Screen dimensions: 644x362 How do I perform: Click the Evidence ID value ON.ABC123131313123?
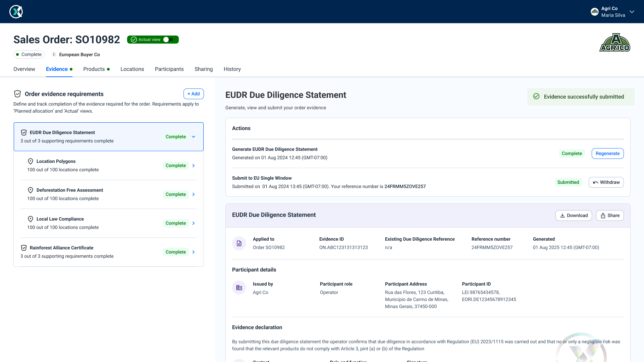343,248
